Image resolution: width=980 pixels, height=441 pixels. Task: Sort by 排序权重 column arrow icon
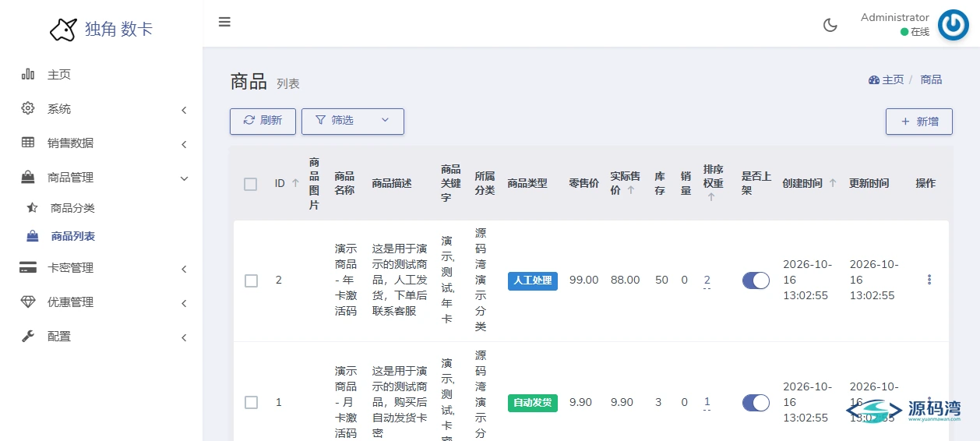click(x=711, y=197)
